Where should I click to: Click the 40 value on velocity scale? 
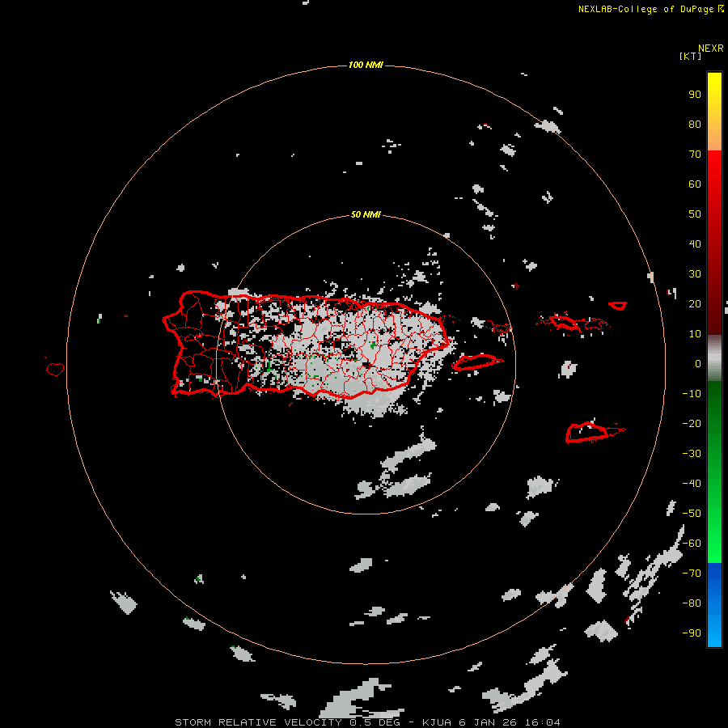(695, 243)
